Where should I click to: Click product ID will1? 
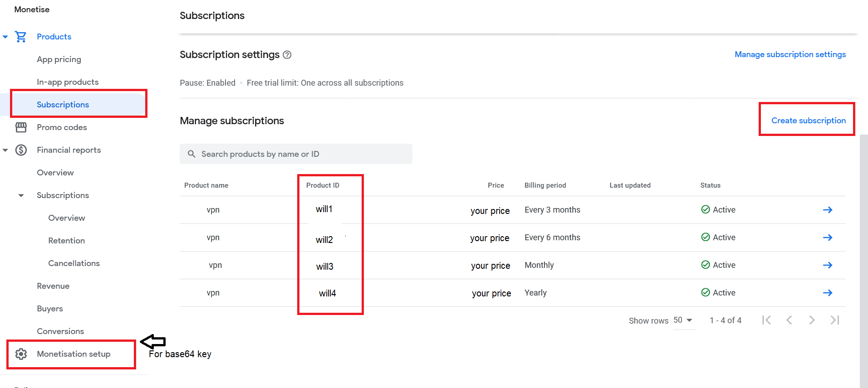click(x=324, y=209)
